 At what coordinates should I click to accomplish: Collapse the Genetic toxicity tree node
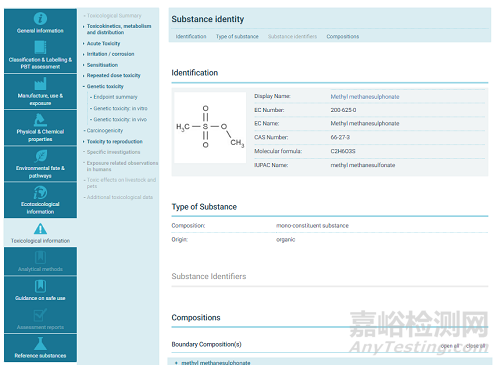[84, 86]
